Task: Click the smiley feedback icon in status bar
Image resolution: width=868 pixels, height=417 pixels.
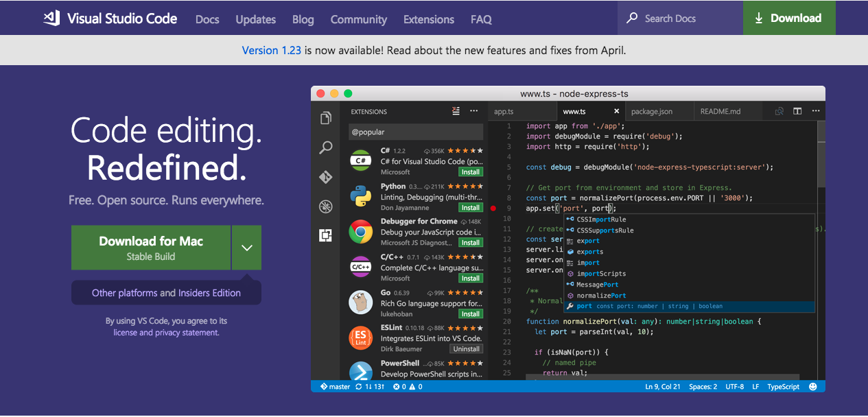Action: coord(812,386)
